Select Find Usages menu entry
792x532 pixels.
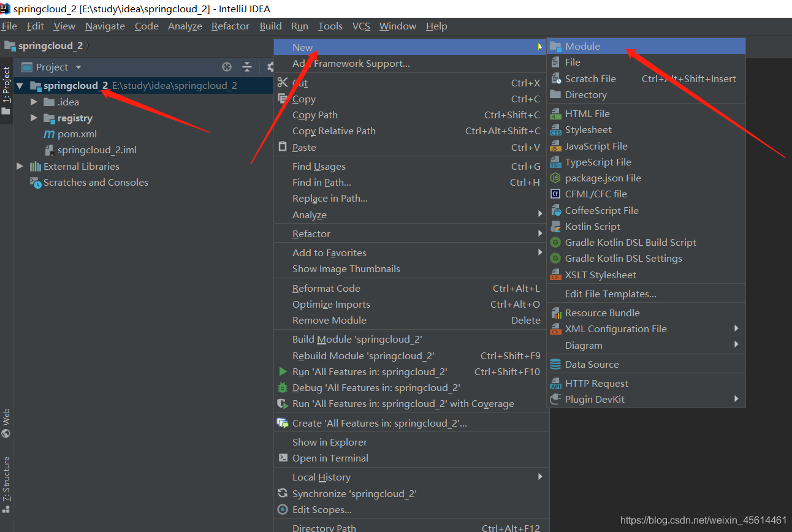[x=409, y=166]
